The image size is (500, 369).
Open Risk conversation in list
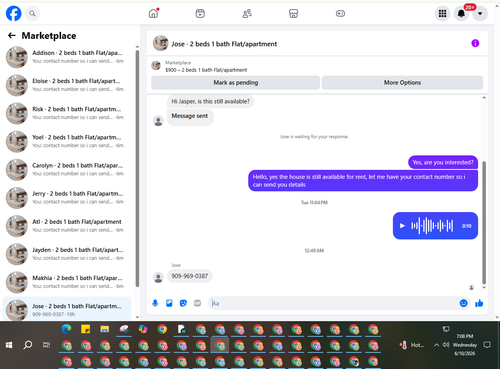[67, 113]
